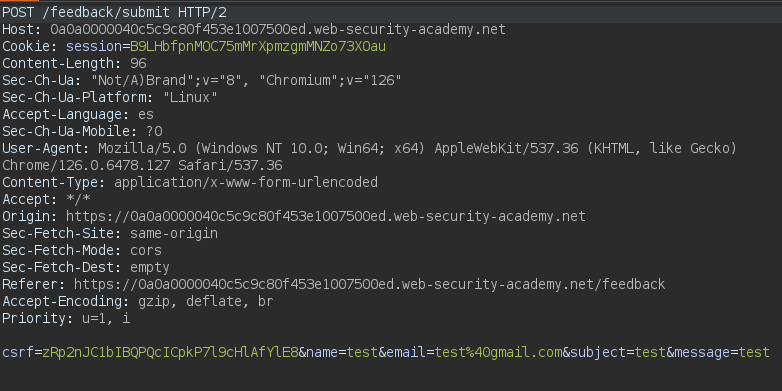
Task: Click the Priority u=1, i header
Action: click(66, 318)
